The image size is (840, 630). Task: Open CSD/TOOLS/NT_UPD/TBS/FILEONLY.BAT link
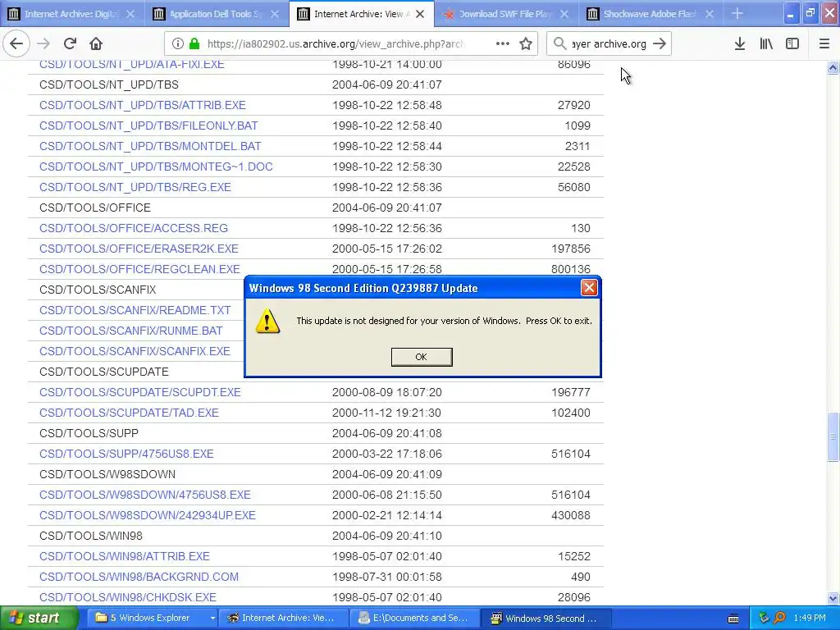pos(148,126)
